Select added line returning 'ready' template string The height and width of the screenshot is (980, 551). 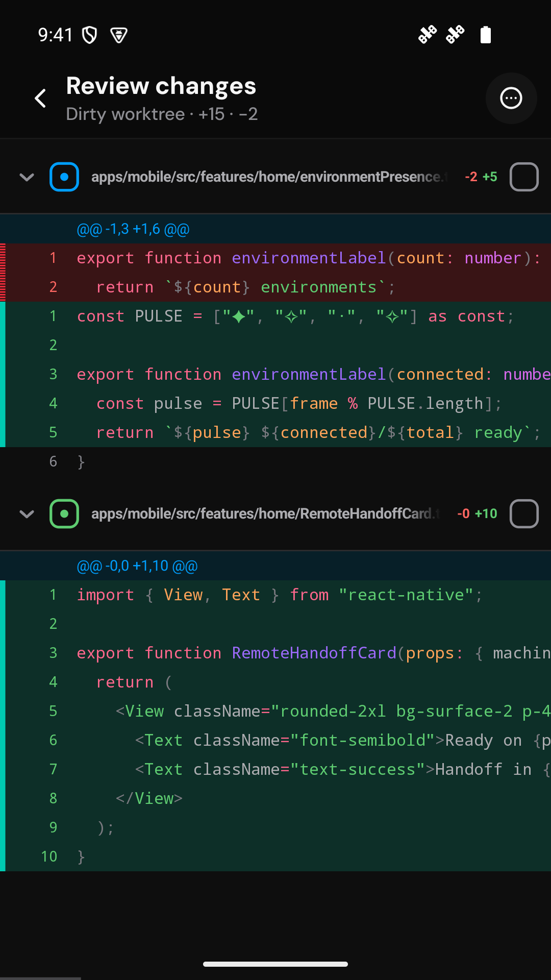[275, 432]
